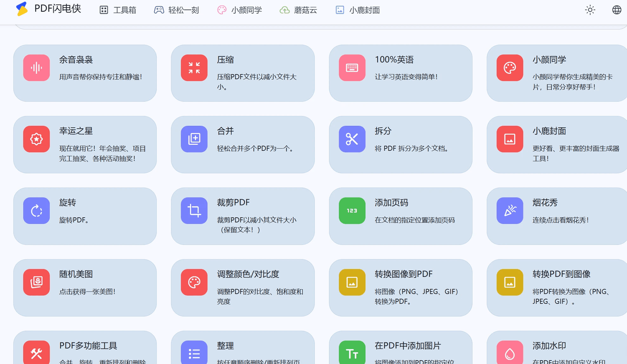Click the 合并 merge icon
The width and height of the screenshot is (627, 364).
(x=194, y=139)
